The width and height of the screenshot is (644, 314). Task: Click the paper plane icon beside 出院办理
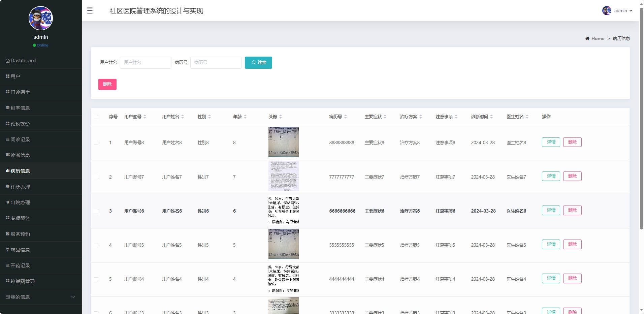(8, 202)
